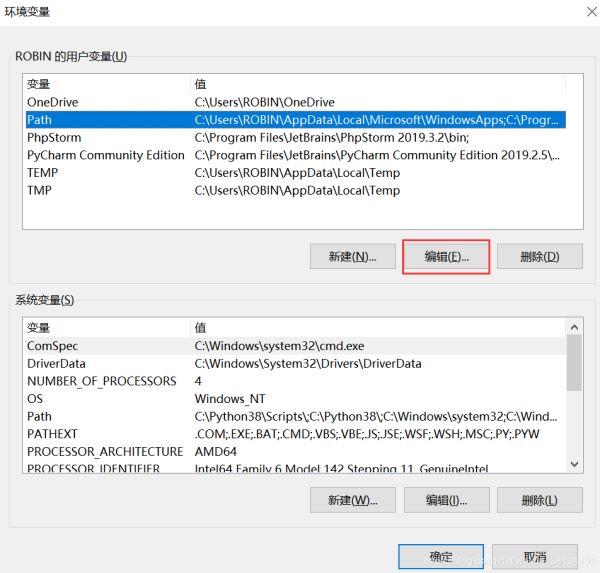
Task: Select the system Path variable with Python38
Action: point(296,416)
